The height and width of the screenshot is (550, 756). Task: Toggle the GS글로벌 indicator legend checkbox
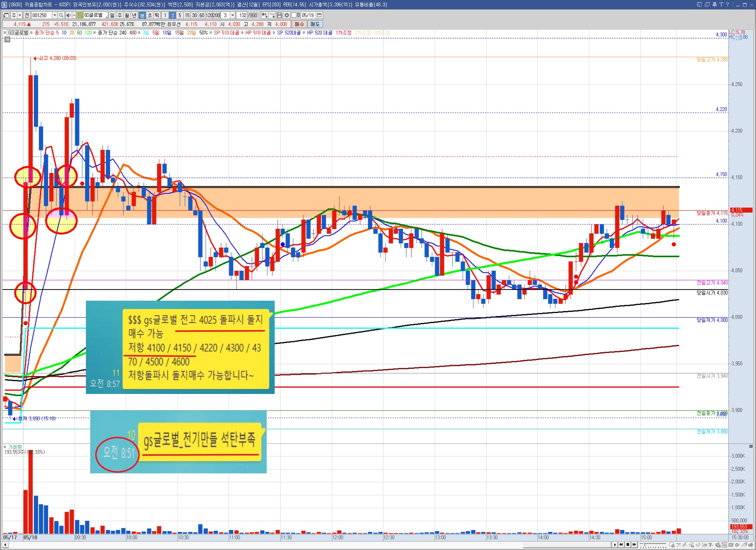5,33
